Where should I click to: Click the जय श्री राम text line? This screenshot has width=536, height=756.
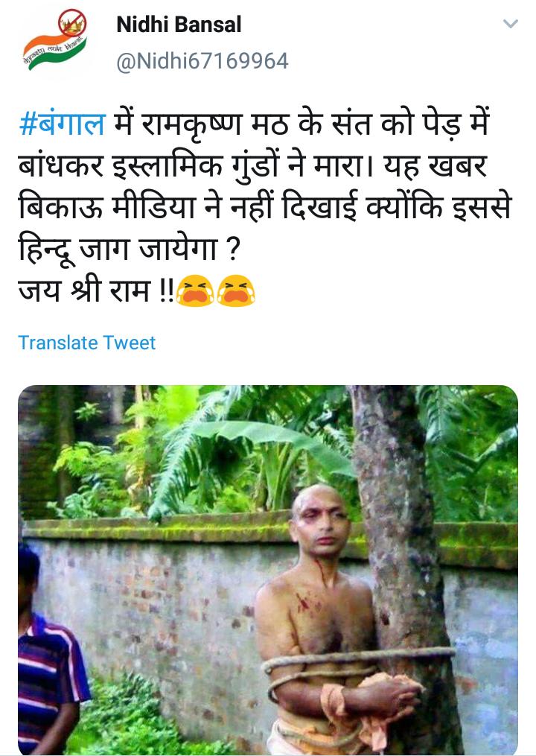pyautogui.click(x=96, y=290)
